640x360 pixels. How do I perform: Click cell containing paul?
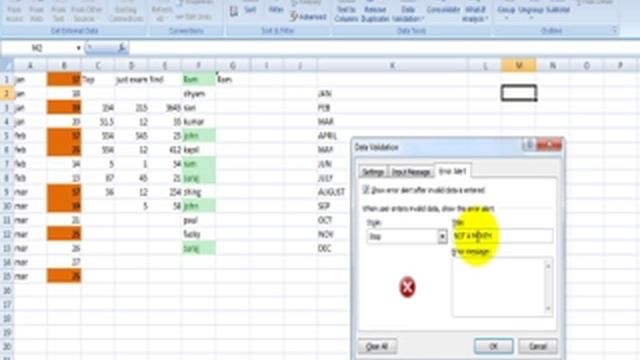point(199,220)
